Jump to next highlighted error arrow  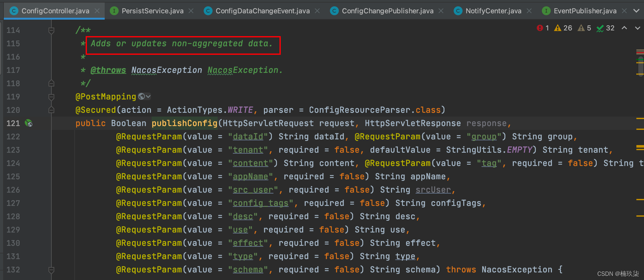click(x=637, y=28)
